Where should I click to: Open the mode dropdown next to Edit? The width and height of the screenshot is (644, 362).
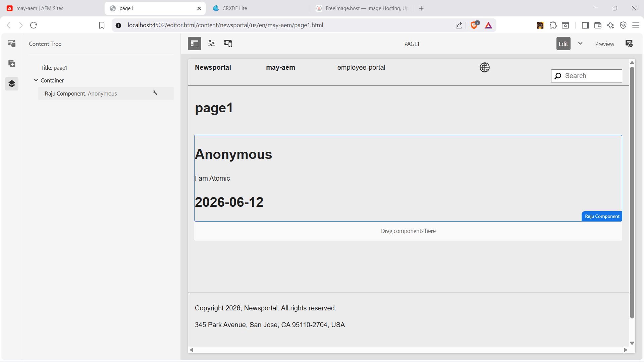coord(580,44)
